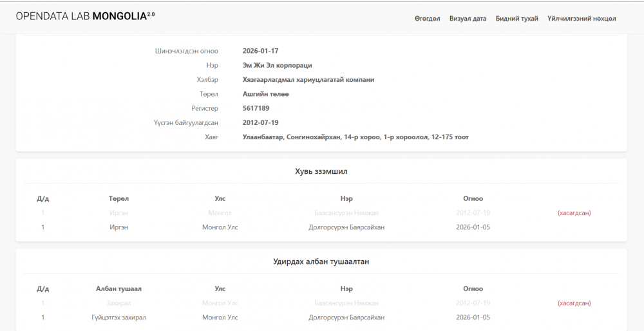Open the Бидний тухай page

(x=516, y=19)
